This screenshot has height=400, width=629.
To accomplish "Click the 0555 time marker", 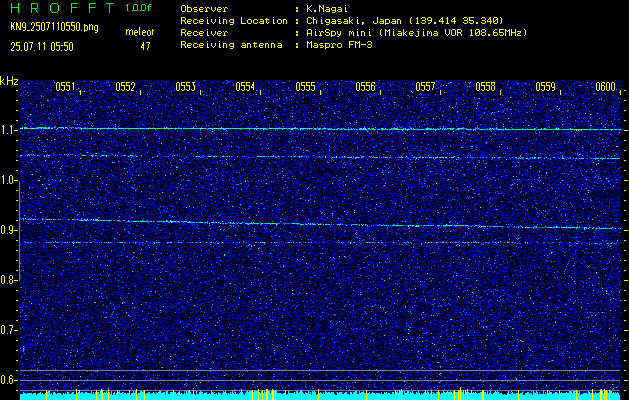I will [x=305, y=87].
